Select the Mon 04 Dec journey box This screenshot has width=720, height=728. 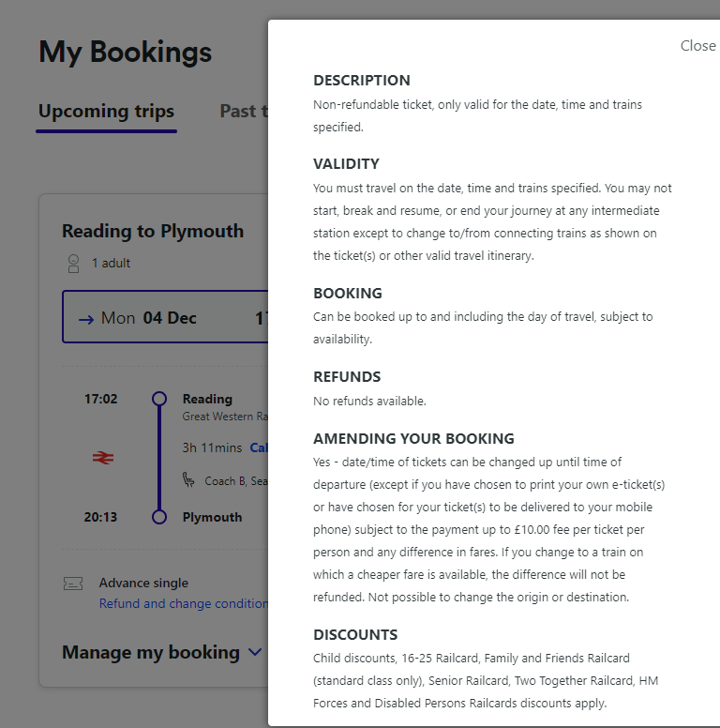165,318
